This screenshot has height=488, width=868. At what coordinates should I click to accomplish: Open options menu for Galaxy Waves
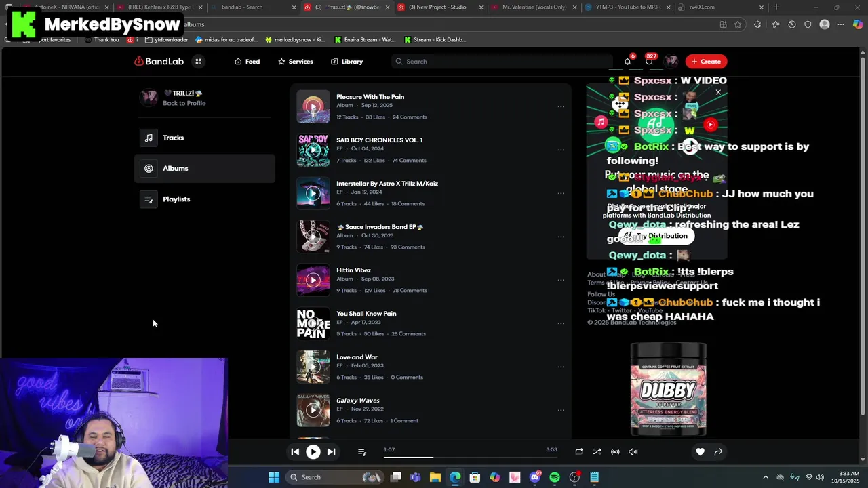tap(561, 410)
